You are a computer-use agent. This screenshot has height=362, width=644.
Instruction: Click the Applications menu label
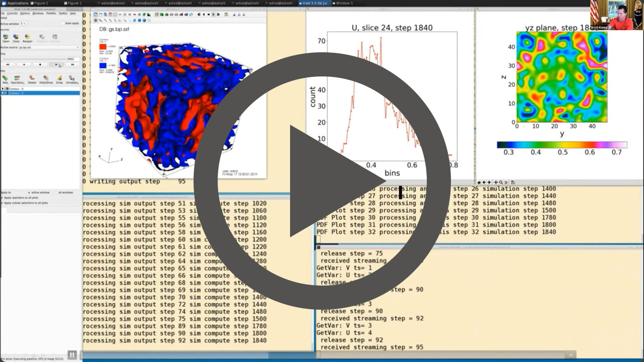(18, 3)
